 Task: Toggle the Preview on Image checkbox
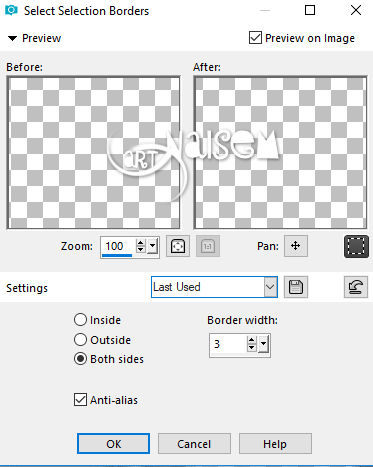(255, 38)
